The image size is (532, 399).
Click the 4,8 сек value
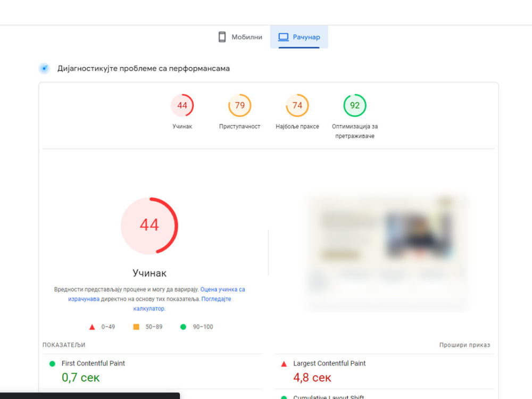(x=312, y=377)
